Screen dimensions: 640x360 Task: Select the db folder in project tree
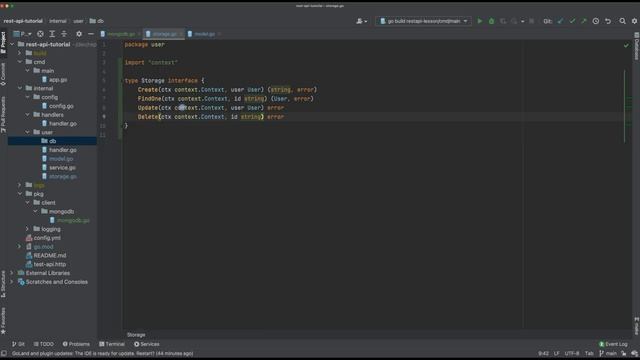(x=52, y=141)
